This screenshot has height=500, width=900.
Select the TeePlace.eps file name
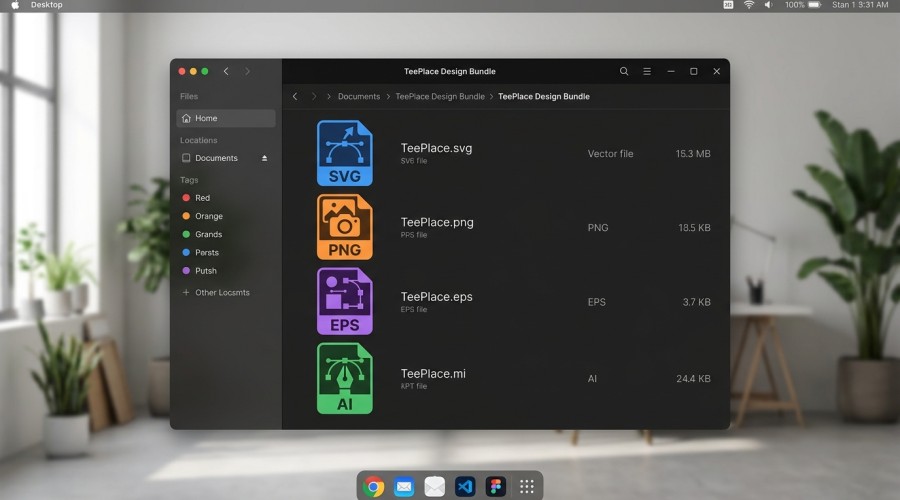tap(436, 297)
